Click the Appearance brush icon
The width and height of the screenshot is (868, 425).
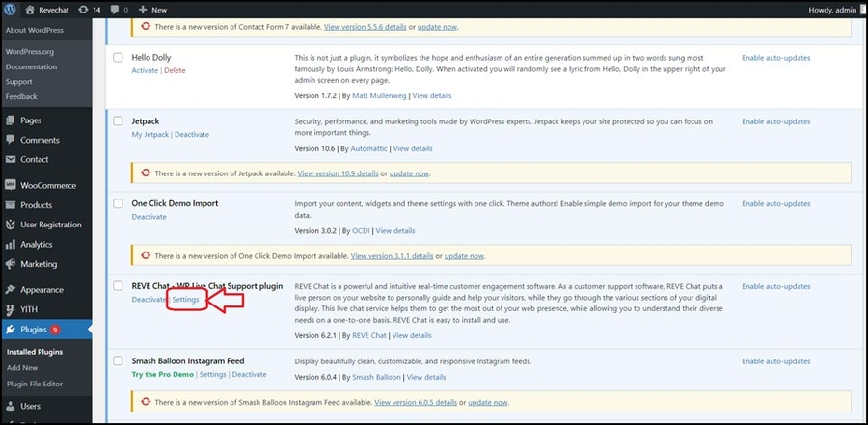[x=11, y=289]
